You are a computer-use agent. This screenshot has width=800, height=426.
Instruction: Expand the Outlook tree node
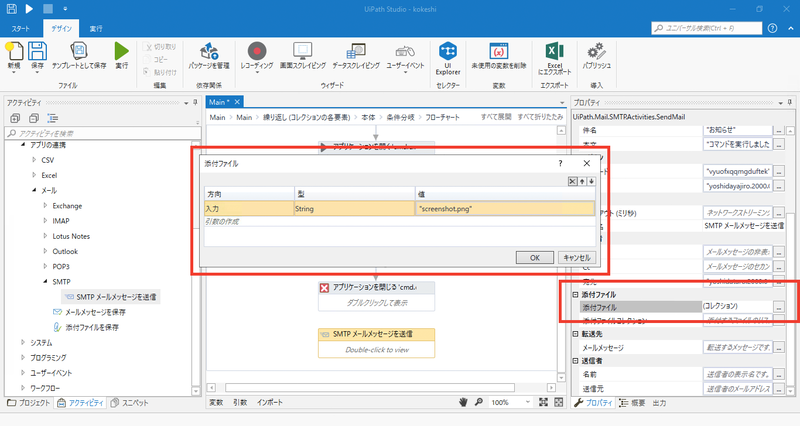45,251
